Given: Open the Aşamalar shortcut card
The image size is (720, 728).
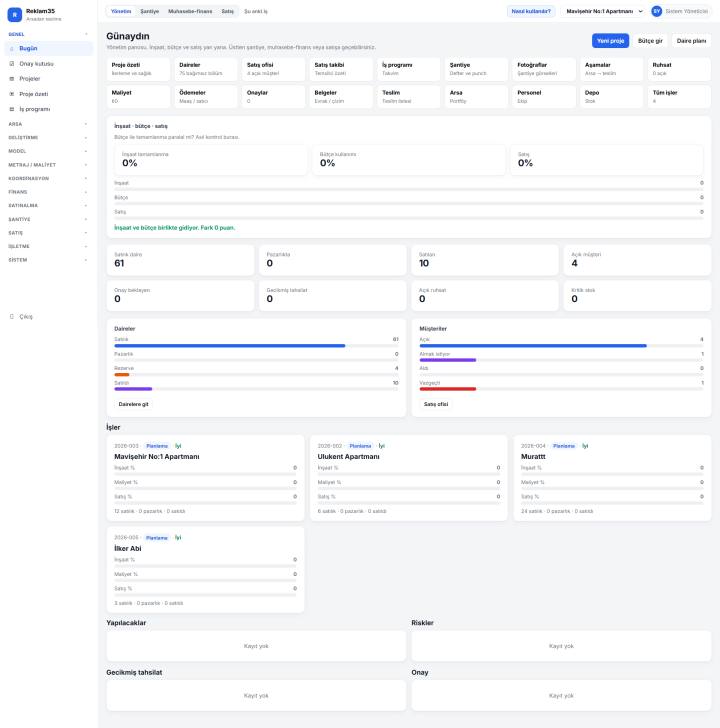Looking at the screenshot, I should point(611,69).
